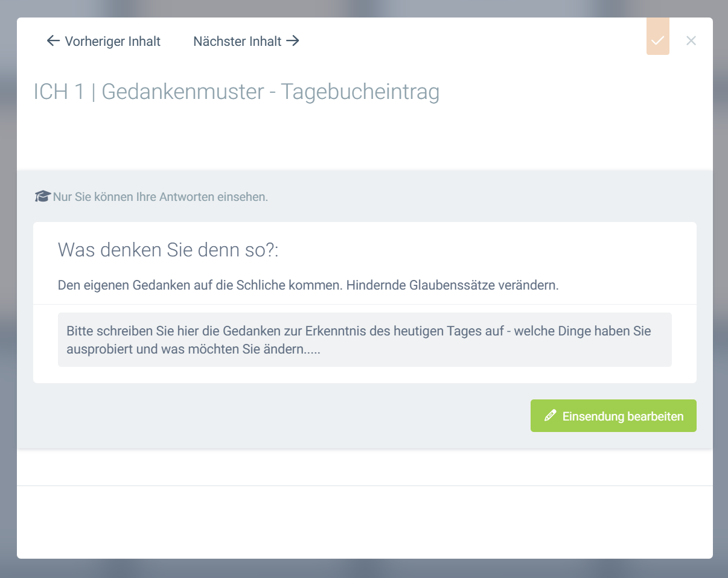Toggle the orange checkmark completion button
Image resolution: width=728 pixels, height=578 pixels.
[657, 40]
